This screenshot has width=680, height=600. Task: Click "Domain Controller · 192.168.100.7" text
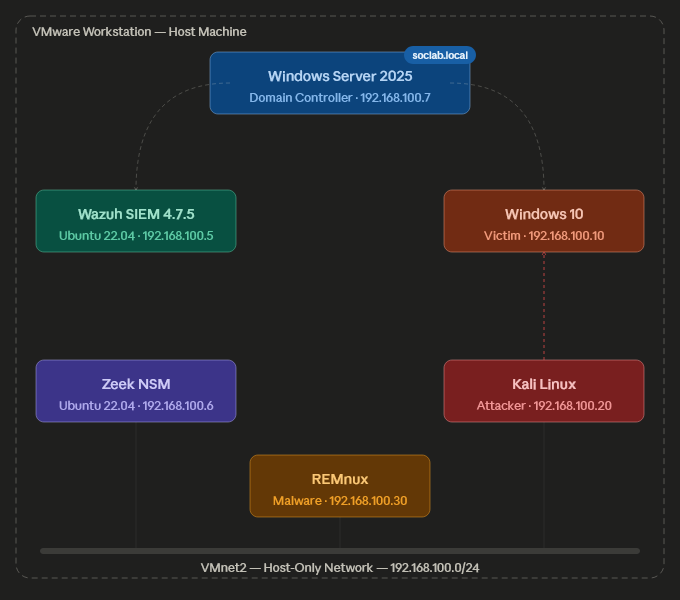pos(340,98)
